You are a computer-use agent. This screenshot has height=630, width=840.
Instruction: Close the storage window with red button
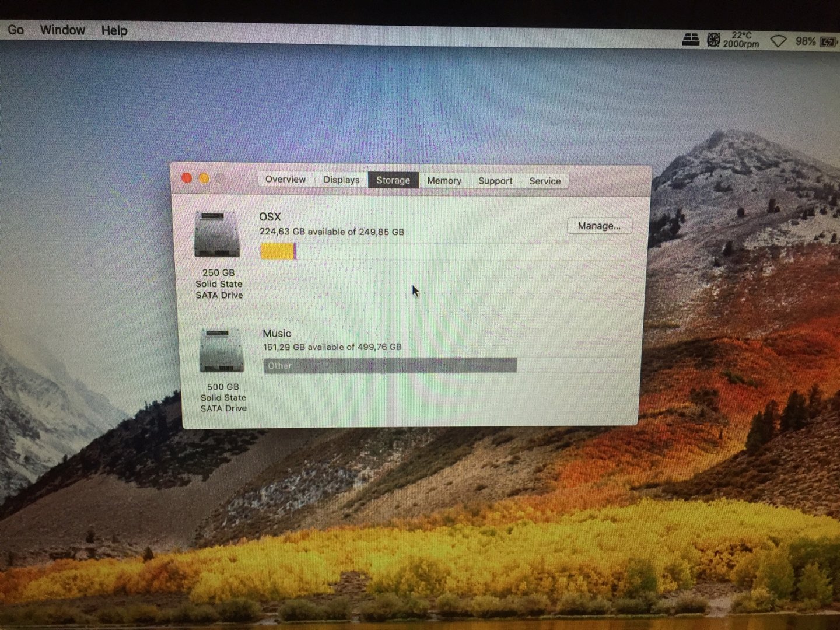pyautogui.click(x=187, y=178)
